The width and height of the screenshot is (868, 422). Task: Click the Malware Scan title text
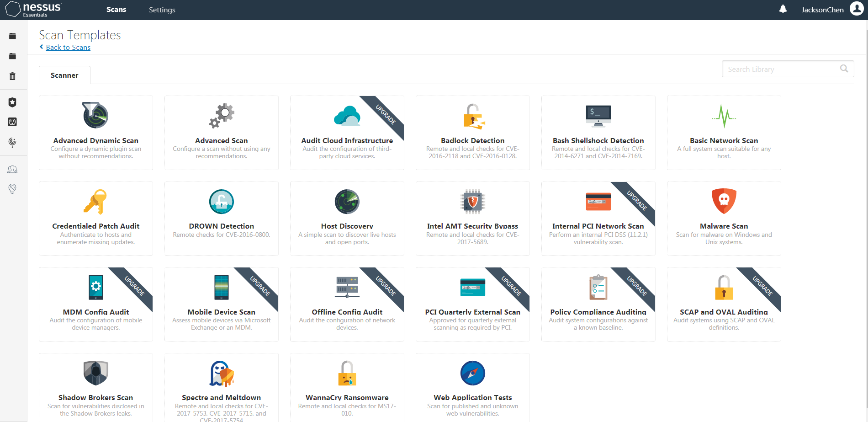click(x=724, y=226)
